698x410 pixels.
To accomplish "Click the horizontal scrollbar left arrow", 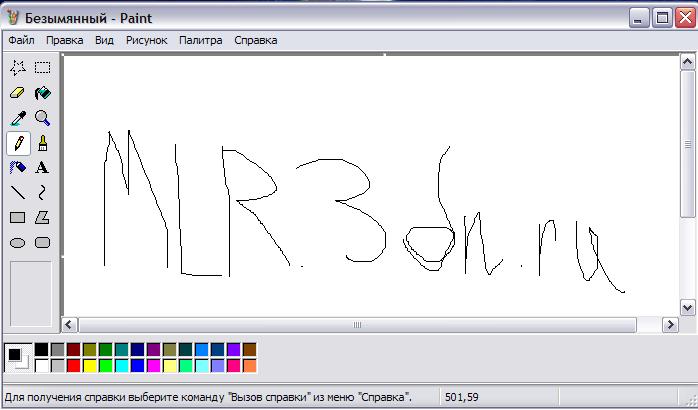I will [69, 325].
